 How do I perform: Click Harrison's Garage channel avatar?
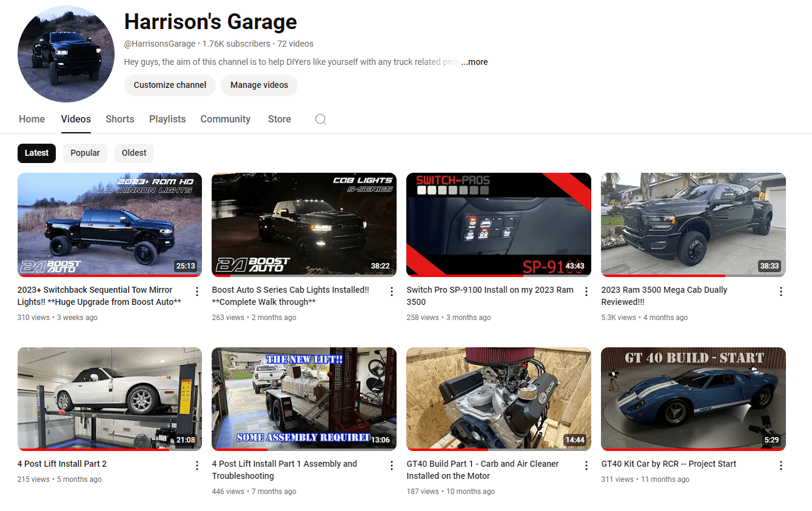pos(66,55)
